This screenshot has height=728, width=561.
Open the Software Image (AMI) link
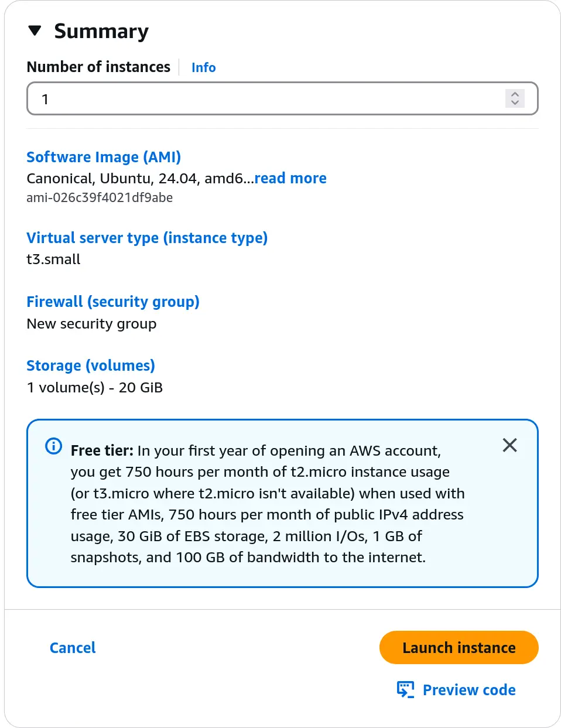(x=104, y=157)
